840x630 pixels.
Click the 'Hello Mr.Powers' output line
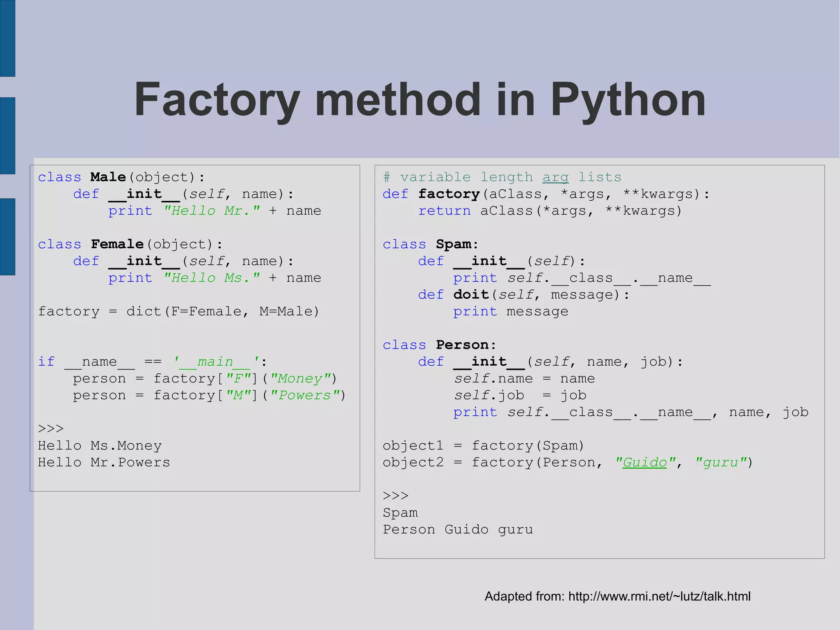pyautogui.click(x=104, y=463)
